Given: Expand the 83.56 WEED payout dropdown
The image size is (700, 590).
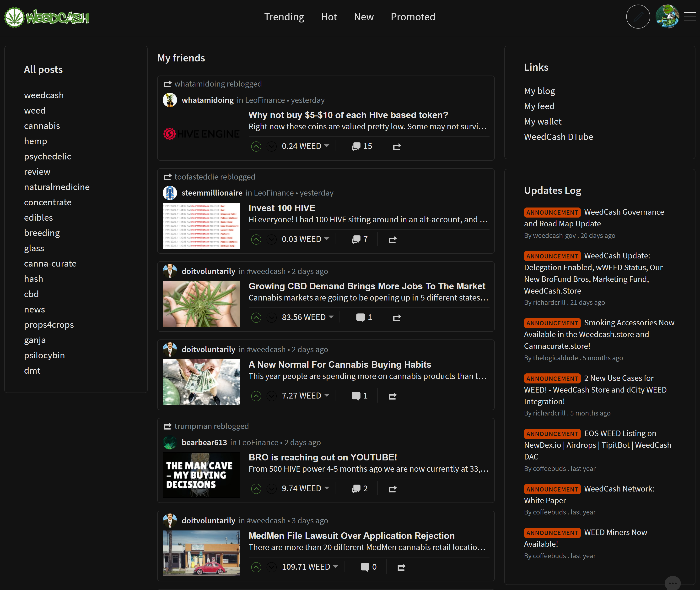Looking at the screenshot, I should coord(331,317).
